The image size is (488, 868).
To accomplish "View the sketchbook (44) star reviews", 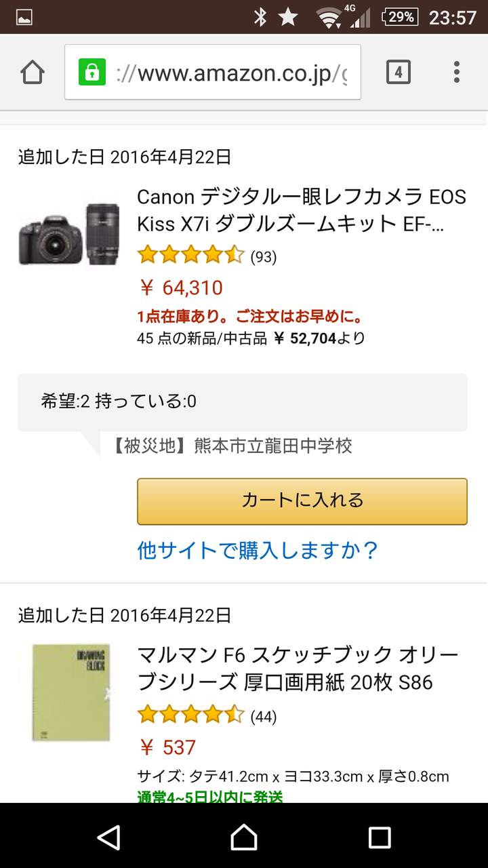I will 207,715.
